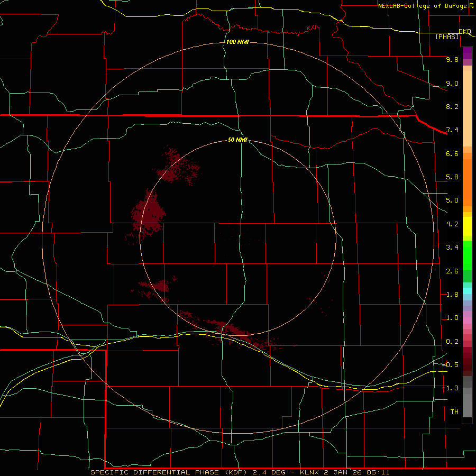The image size is (476, 476).
Task: Click the 5.8 value on color scale
Action: click(x=452, y=177)
